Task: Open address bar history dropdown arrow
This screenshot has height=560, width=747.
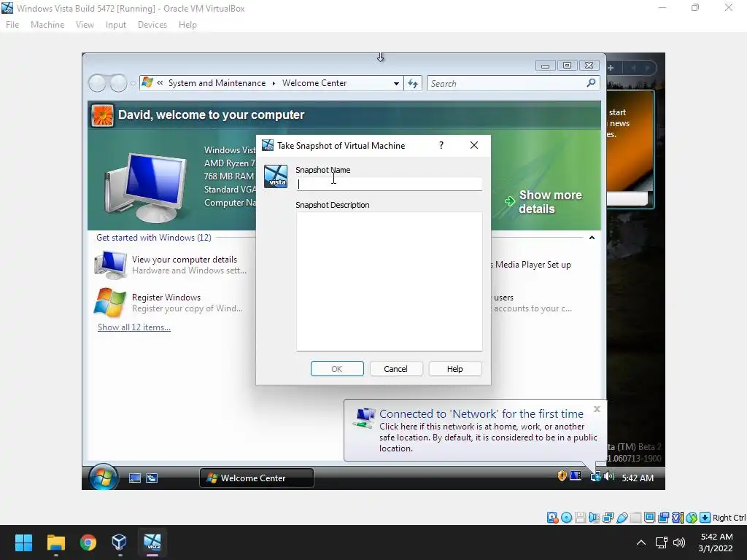Action: coord(396,83)
